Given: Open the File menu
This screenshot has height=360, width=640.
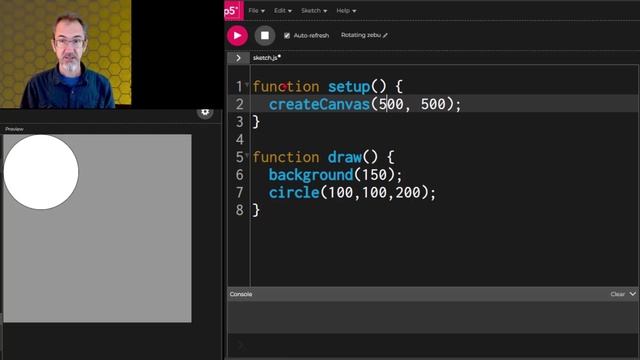Looking at the screenshot, I should (256, 11).
